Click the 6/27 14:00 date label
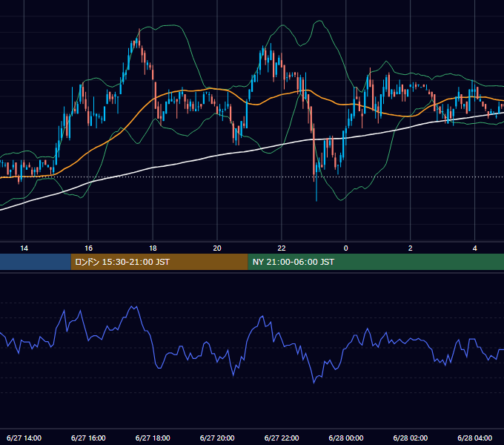 point(24,438)
